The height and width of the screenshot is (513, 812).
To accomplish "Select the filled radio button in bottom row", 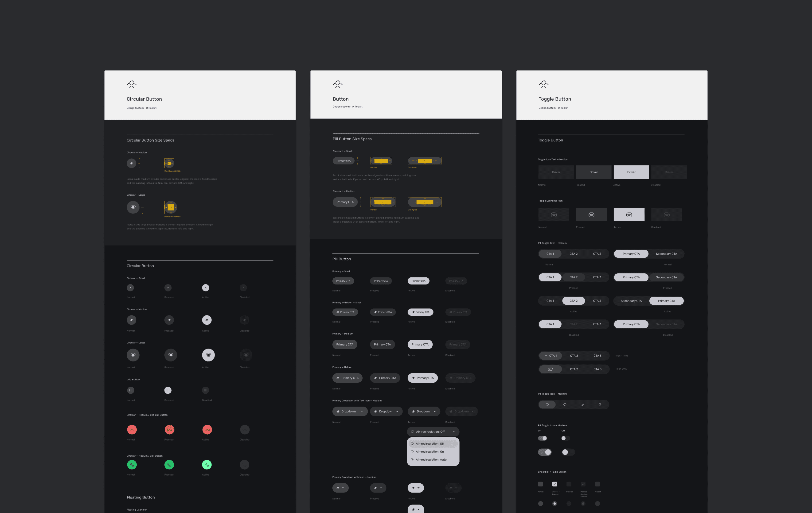I will tap(554, 504).
